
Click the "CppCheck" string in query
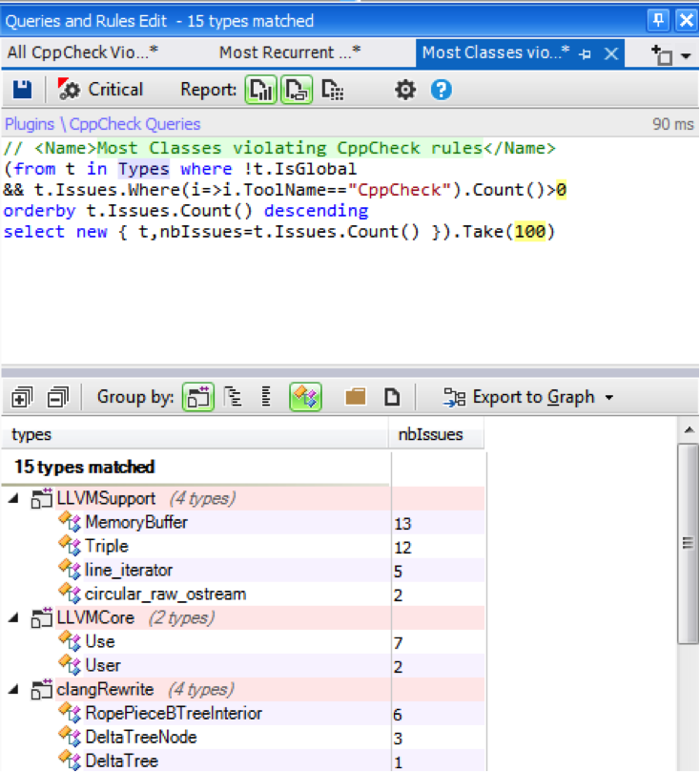(x=400, y=190)
